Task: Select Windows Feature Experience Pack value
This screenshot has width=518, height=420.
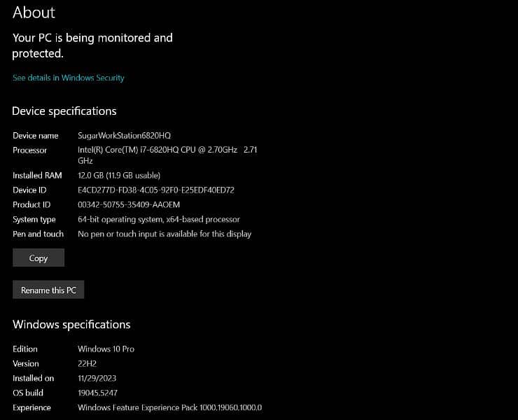Action: pyautogui.click(x=170, y=407)
